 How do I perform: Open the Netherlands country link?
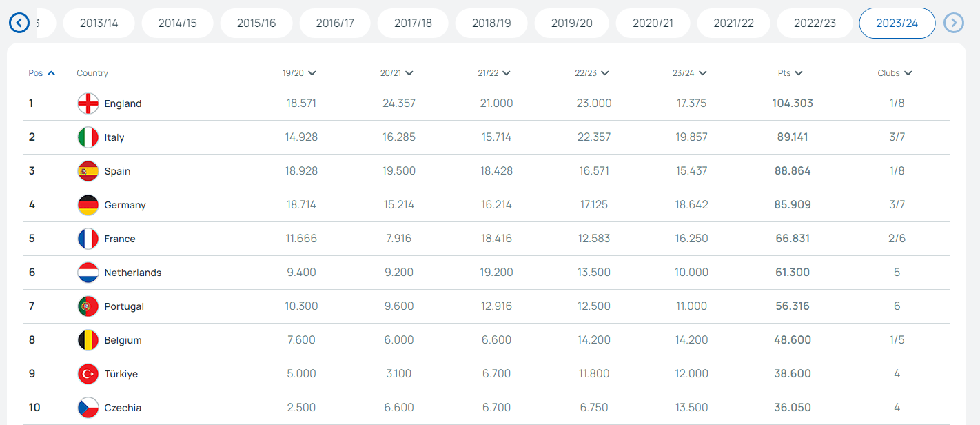click(133, 273)
